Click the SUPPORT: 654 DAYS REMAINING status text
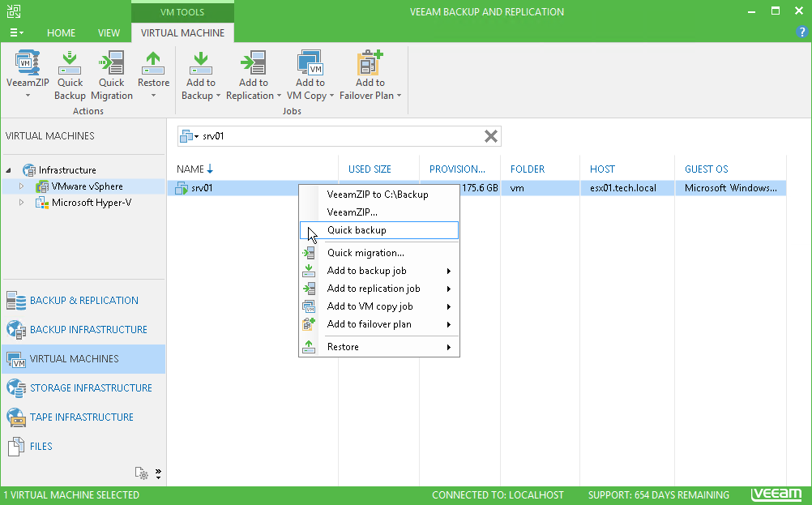This screenshot has height=505, width=812. (658, 495)
